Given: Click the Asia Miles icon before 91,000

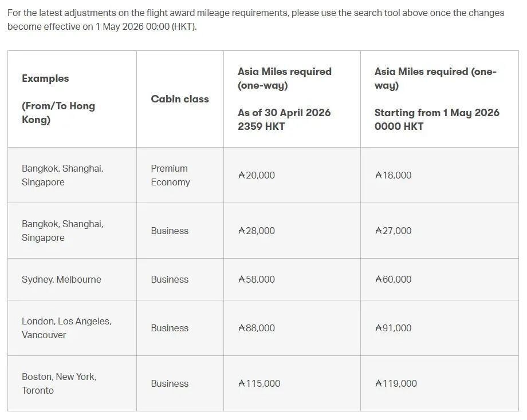Looking at the screenshot, I should pos(379,328).
